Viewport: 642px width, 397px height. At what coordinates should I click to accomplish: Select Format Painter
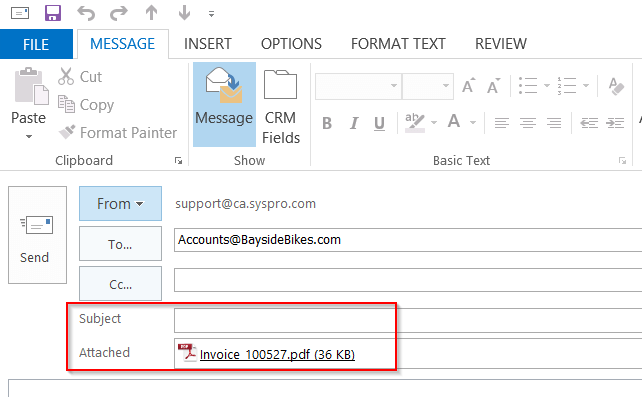(x=118, y=133)
